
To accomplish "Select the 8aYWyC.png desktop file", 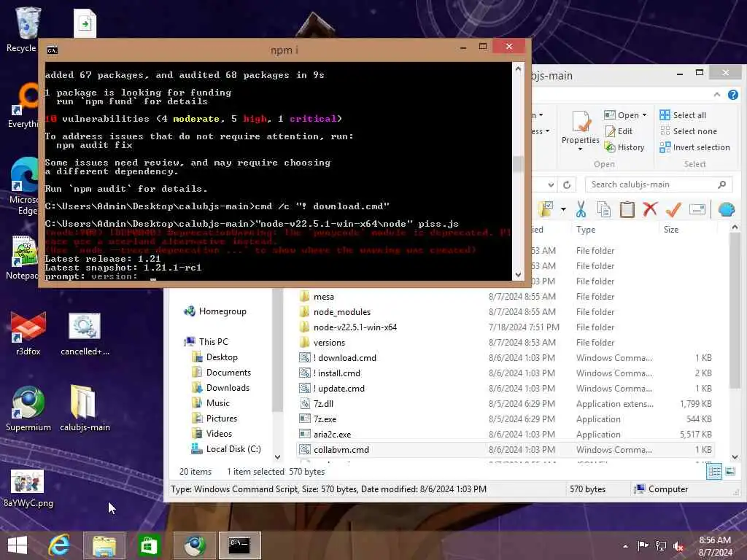I will click(x=28, y=488).
